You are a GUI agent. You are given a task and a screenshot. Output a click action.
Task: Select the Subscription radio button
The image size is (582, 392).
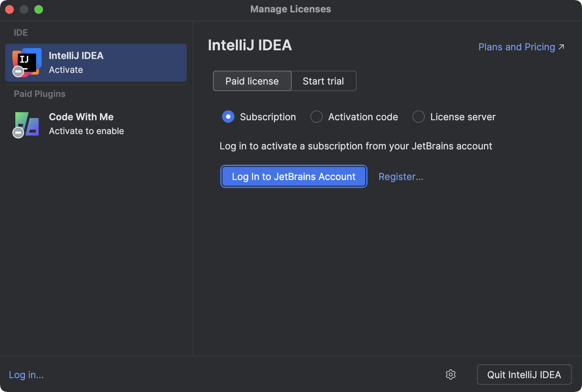(228, 117)
